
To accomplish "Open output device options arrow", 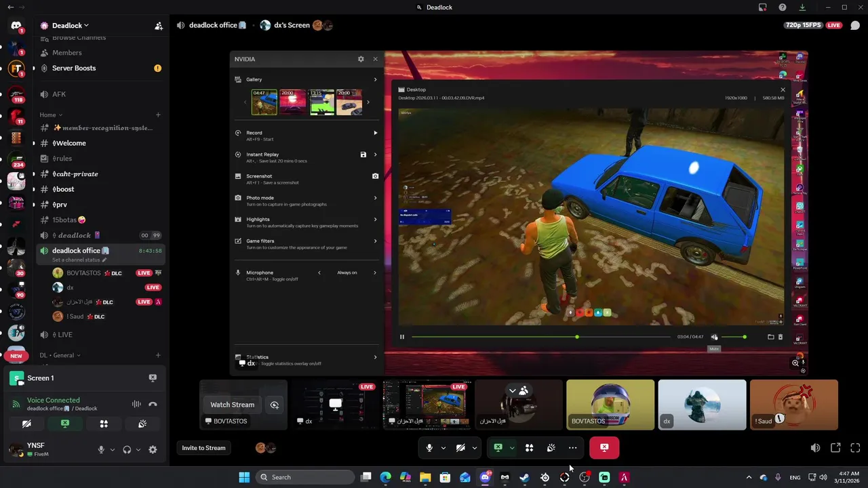I will [x=138, y=449].
